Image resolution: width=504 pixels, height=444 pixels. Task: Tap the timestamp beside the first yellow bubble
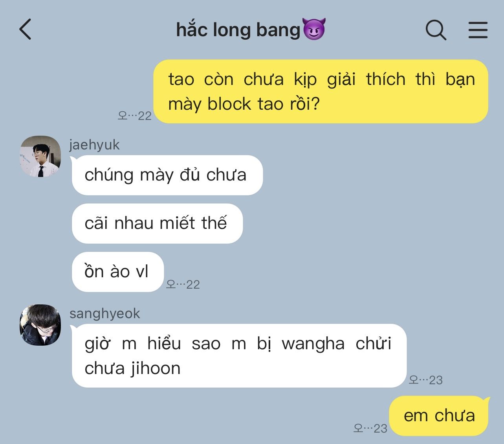[135, 116]
